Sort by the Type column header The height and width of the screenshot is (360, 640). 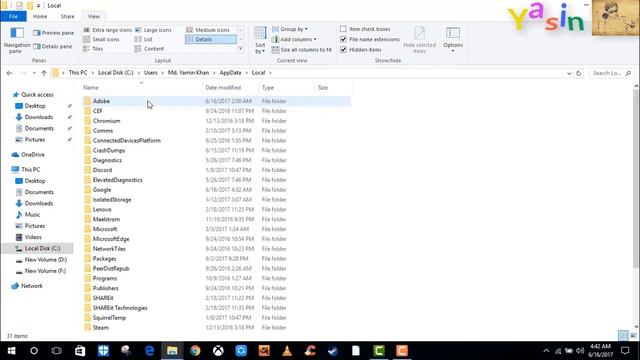pos(287,87)
